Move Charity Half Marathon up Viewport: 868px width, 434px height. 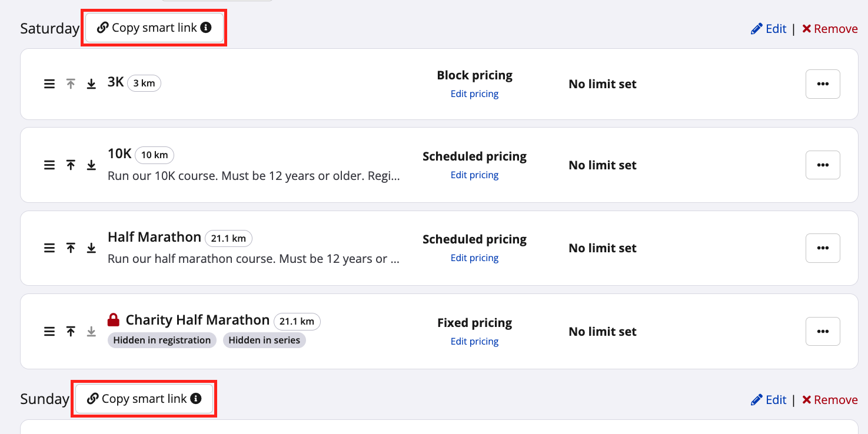[x=71, y=332]
